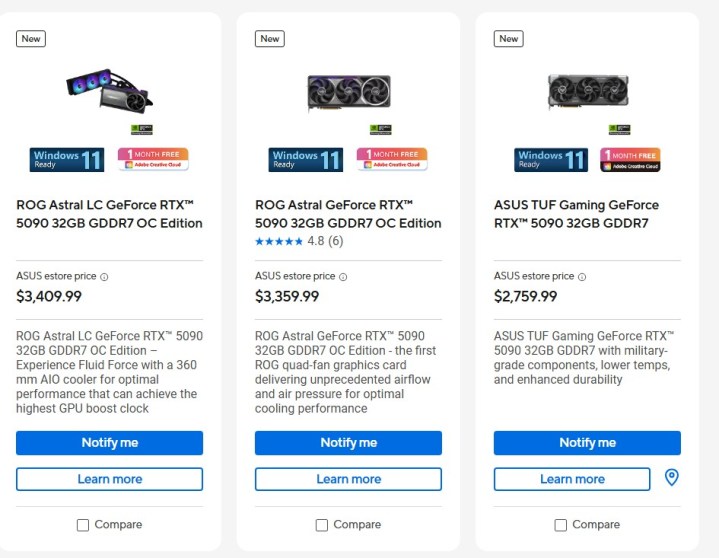Click info icon beside TUF Gaming estore price
The image size is (719, 558).
point(582,277)
